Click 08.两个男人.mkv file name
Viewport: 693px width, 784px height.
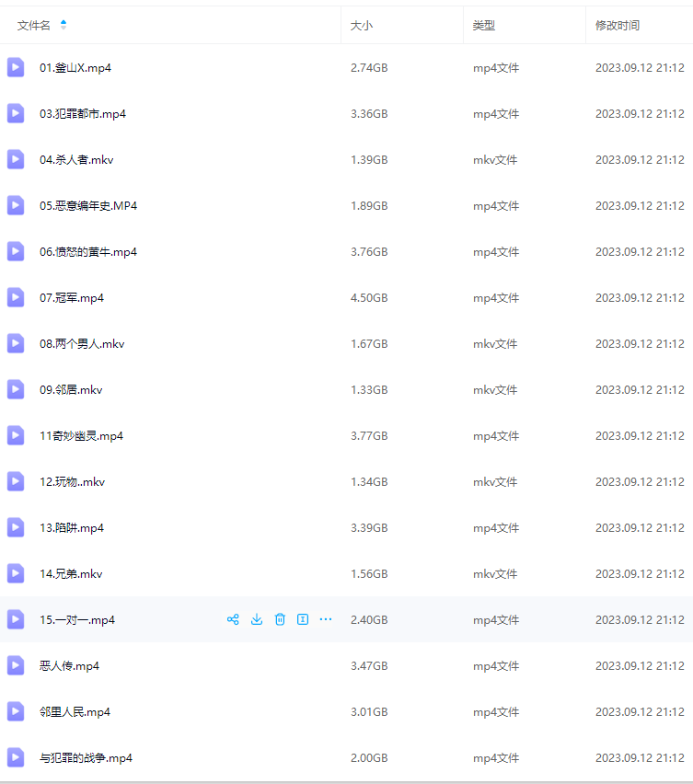point(82,344)
